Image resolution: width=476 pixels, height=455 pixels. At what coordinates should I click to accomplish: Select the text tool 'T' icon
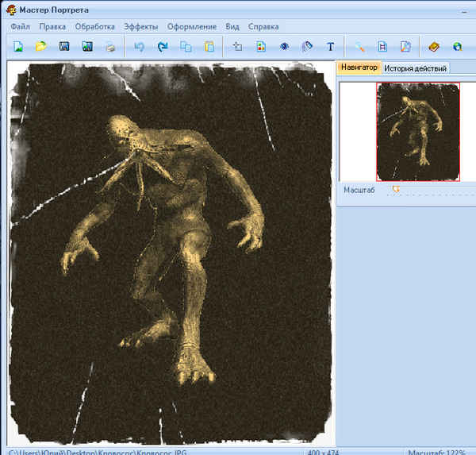[331, 47]
